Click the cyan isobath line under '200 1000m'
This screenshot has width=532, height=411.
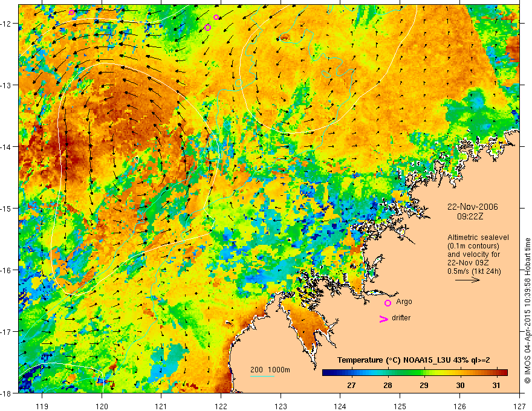[x=262, y=376]
